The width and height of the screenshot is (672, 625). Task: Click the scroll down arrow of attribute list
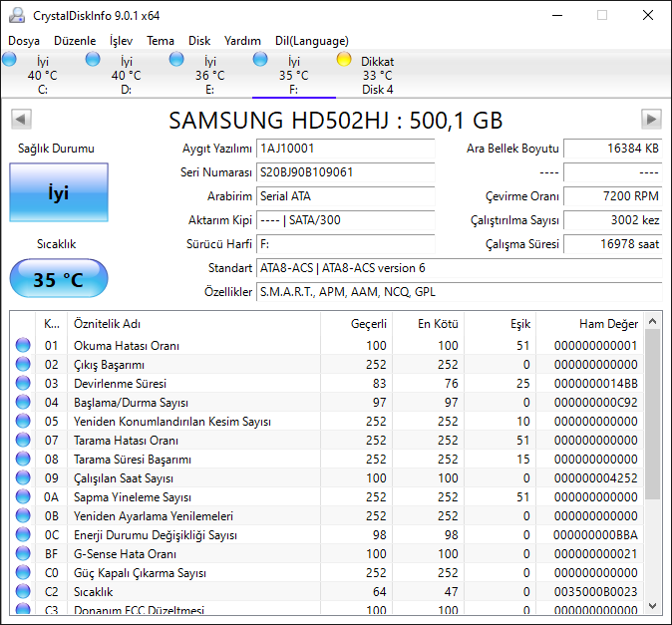click(x=653, y=606)
